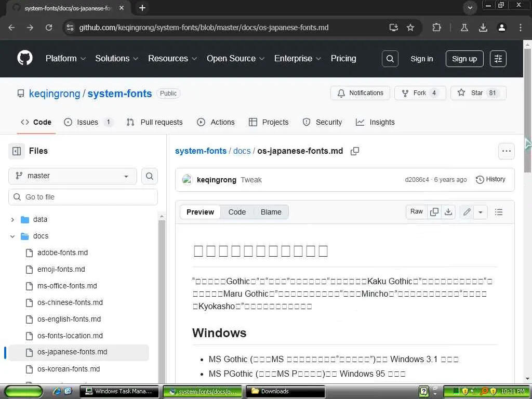
Task: Open the Projects tab
Action: coord(269,122)
